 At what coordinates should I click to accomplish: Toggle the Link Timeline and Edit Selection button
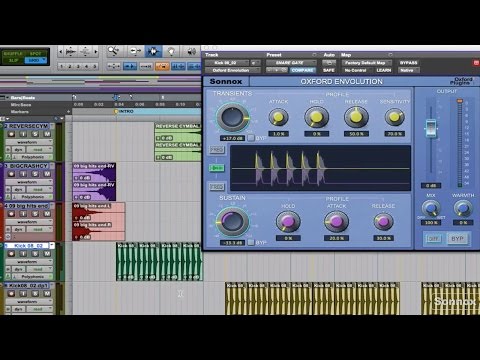(x=178, y=66)
